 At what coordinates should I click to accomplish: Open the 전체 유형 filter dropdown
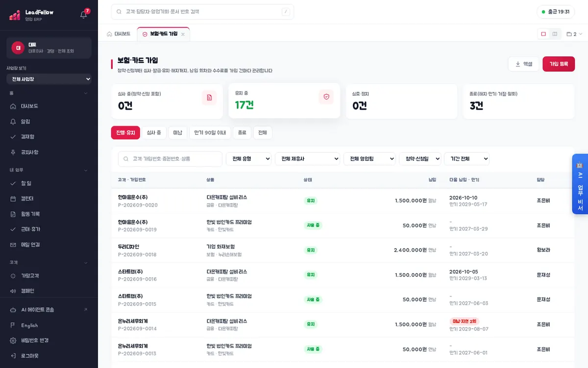coord(249,158)
